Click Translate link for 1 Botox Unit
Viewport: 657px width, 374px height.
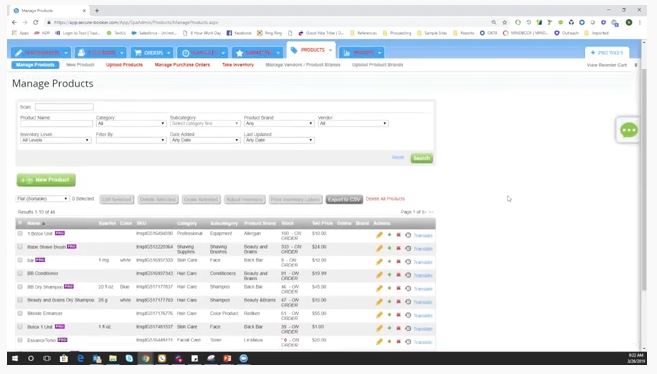coord(423,235)
